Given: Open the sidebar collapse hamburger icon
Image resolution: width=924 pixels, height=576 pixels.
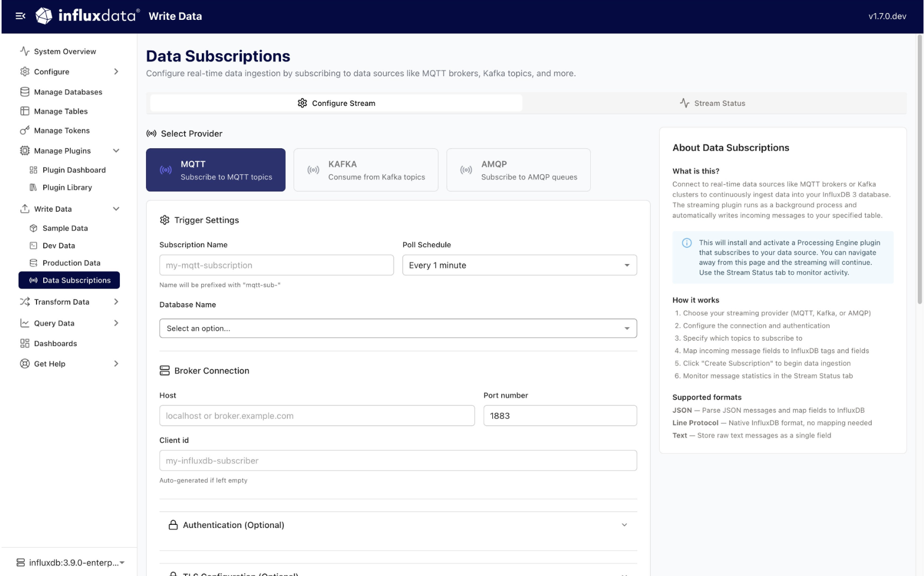Looking at the screenshot, I should (21, 16).
